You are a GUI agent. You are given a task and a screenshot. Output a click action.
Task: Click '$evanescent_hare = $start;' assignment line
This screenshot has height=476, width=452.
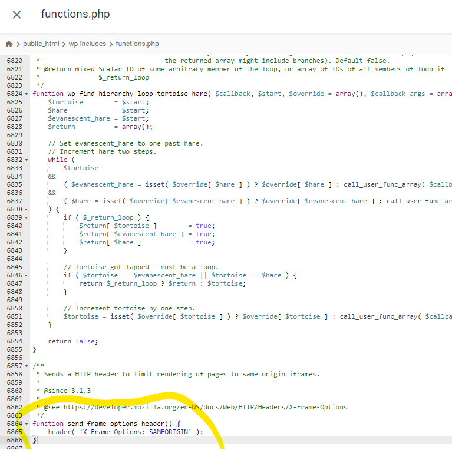coord(98,118)
